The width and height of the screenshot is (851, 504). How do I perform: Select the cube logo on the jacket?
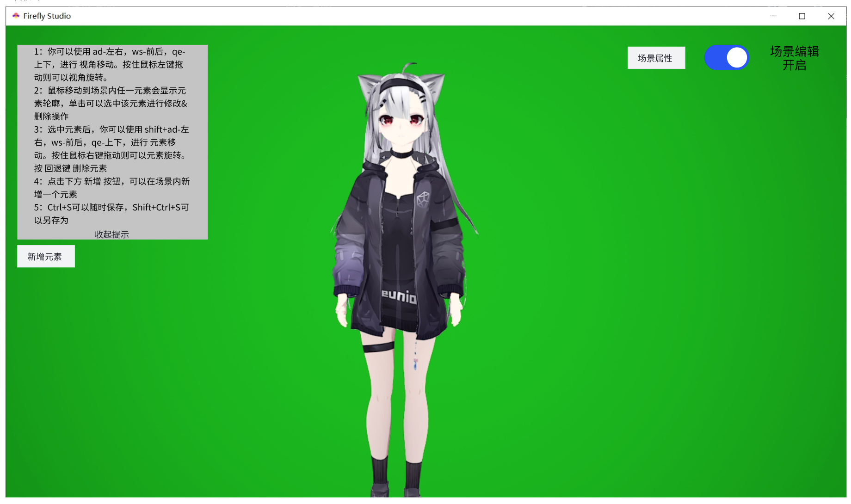coord(423,199)
